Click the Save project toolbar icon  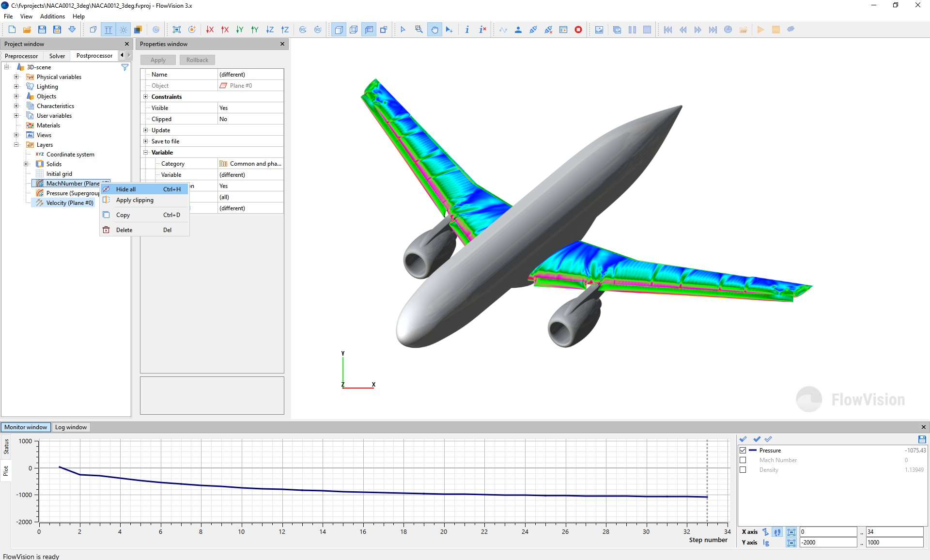click(x=42, y=30)
